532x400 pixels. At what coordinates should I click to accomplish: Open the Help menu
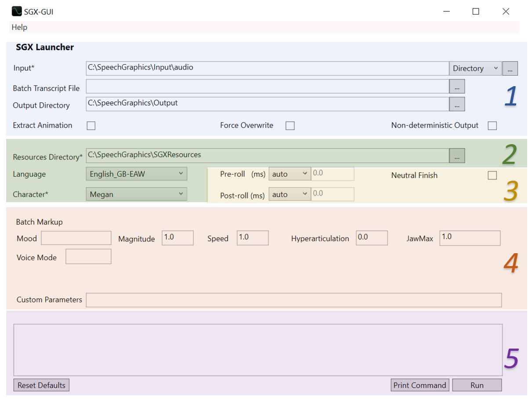tap(19, 27)
